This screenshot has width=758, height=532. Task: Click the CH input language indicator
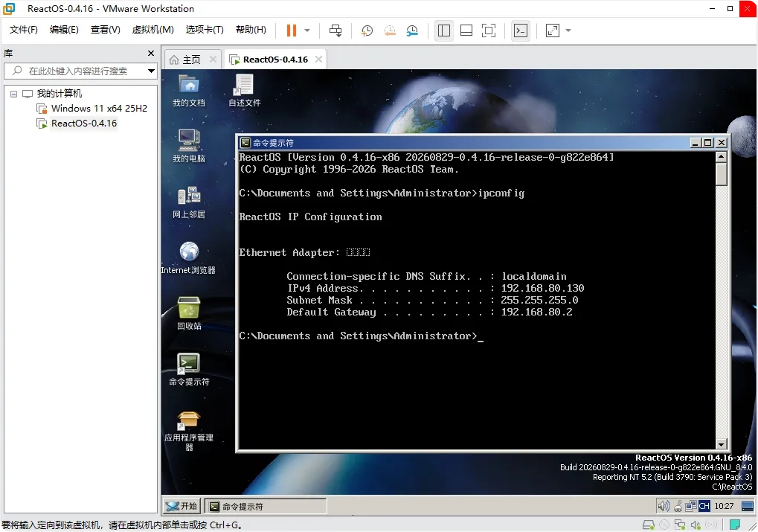[704, 507]
